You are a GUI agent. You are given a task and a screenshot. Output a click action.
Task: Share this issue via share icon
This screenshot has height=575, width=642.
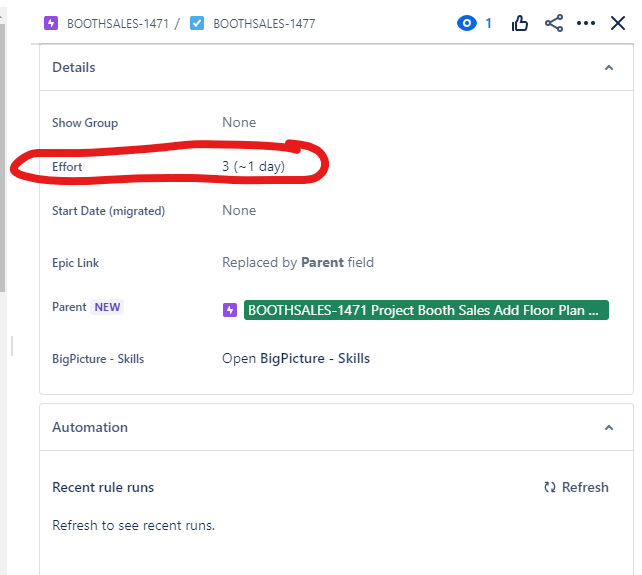click(554, 23)
